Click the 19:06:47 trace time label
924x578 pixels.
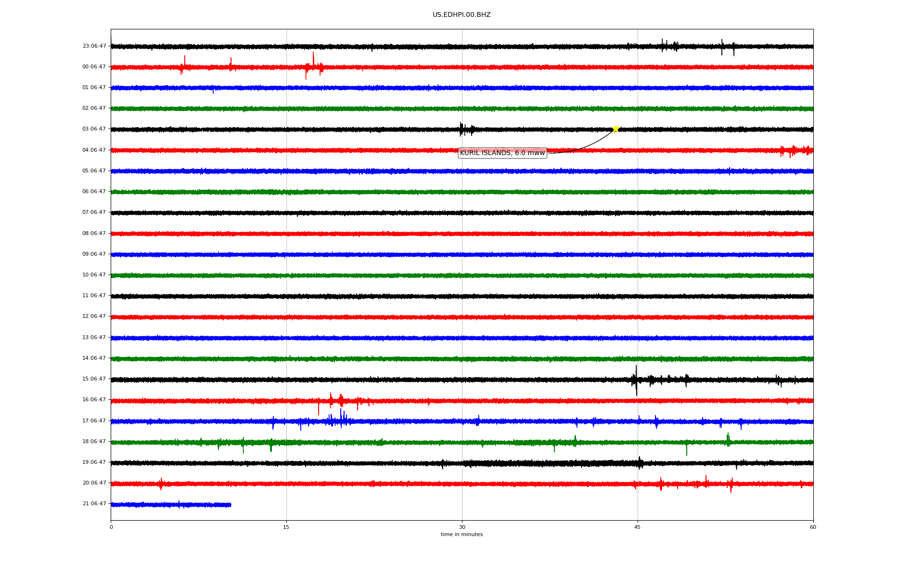(x=94, y=462)
